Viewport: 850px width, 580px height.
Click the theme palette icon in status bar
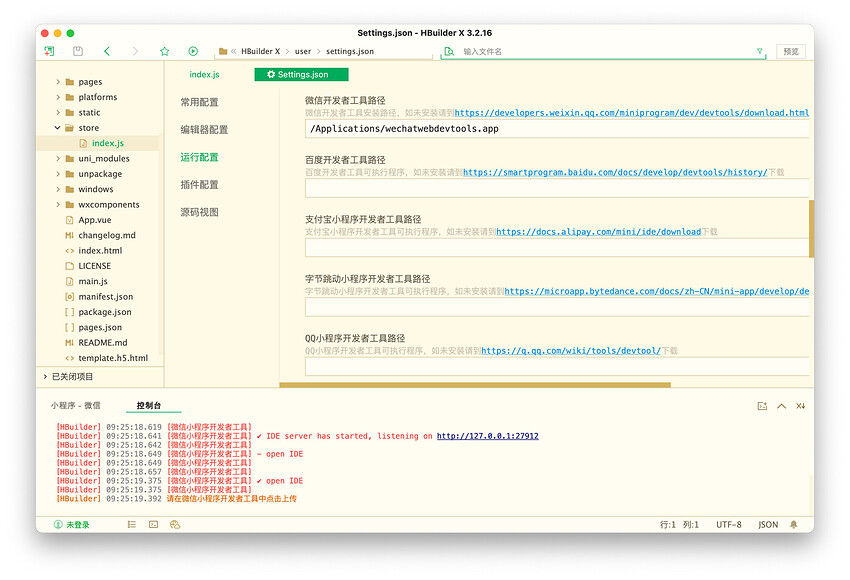click(175, 524)
